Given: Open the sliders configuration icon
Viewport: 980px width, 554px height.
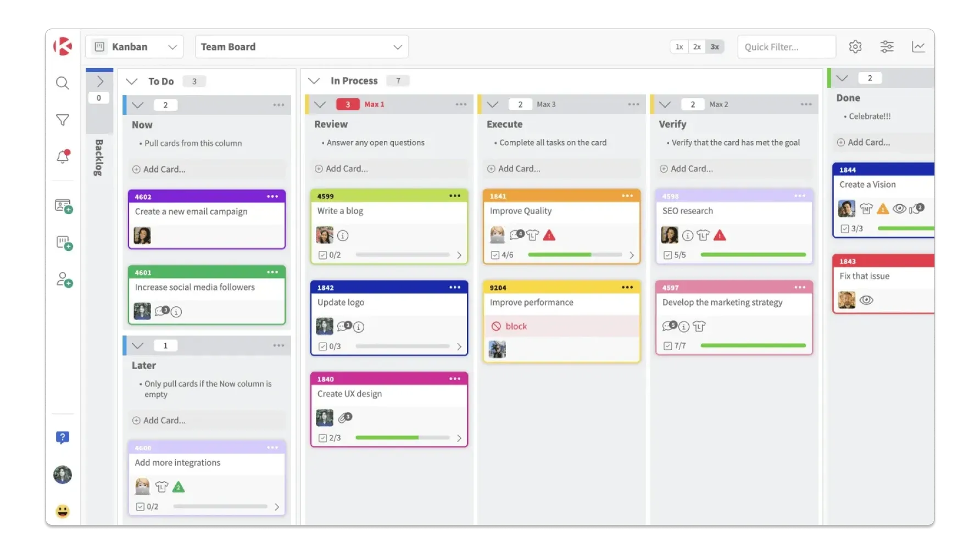Looking at the screenshot, I should point(887,47).
